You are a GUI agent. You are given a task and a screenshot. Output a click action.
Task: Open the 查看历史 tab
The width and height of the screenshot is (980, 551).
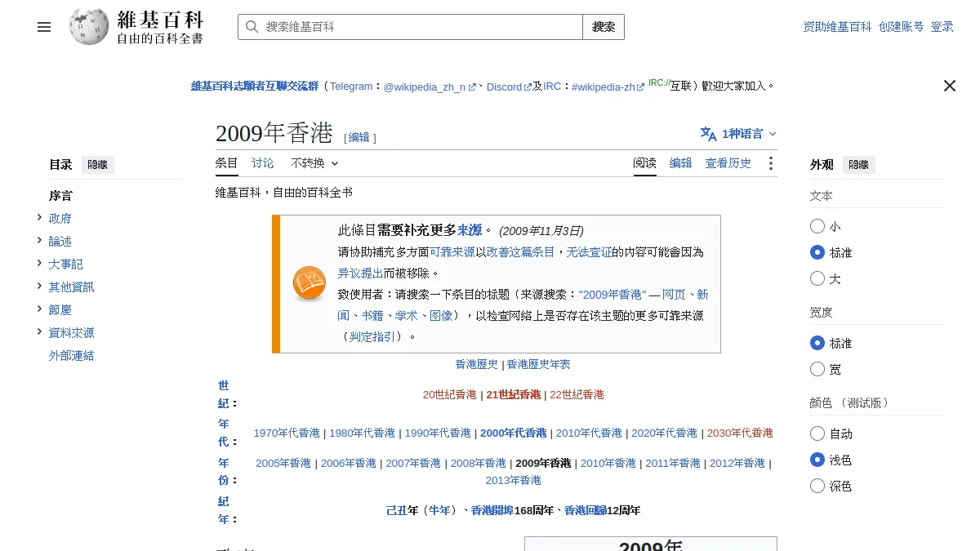click(x=728, y=163)
